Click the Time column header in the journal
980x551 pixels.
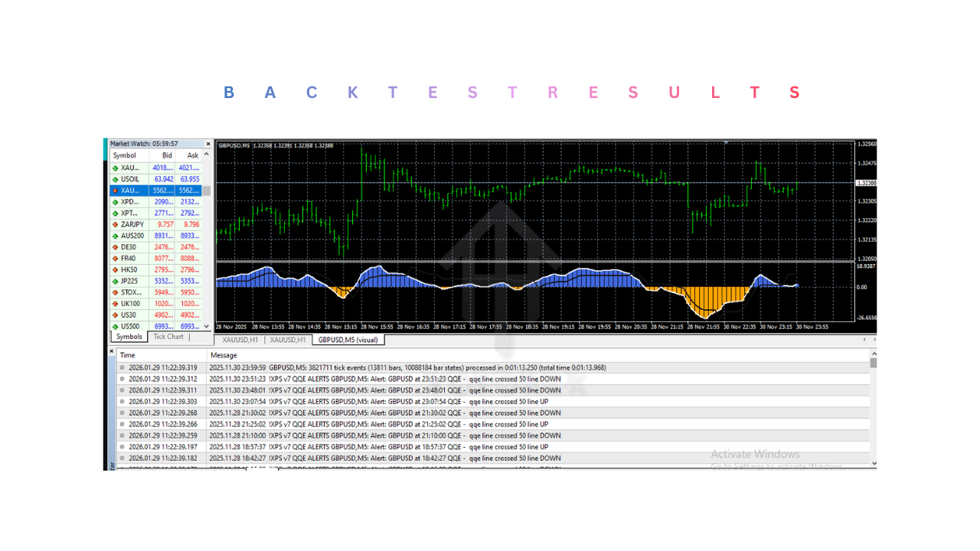(x=127, y=354)
